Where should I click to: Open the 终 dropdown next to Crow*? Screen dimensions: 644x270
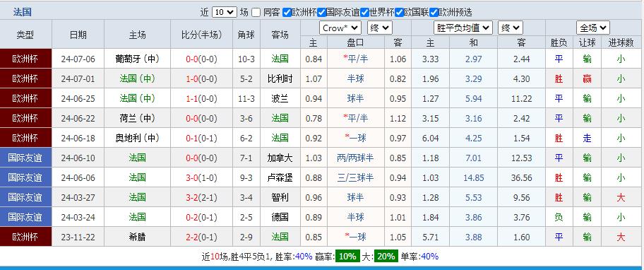pos(380,28)
